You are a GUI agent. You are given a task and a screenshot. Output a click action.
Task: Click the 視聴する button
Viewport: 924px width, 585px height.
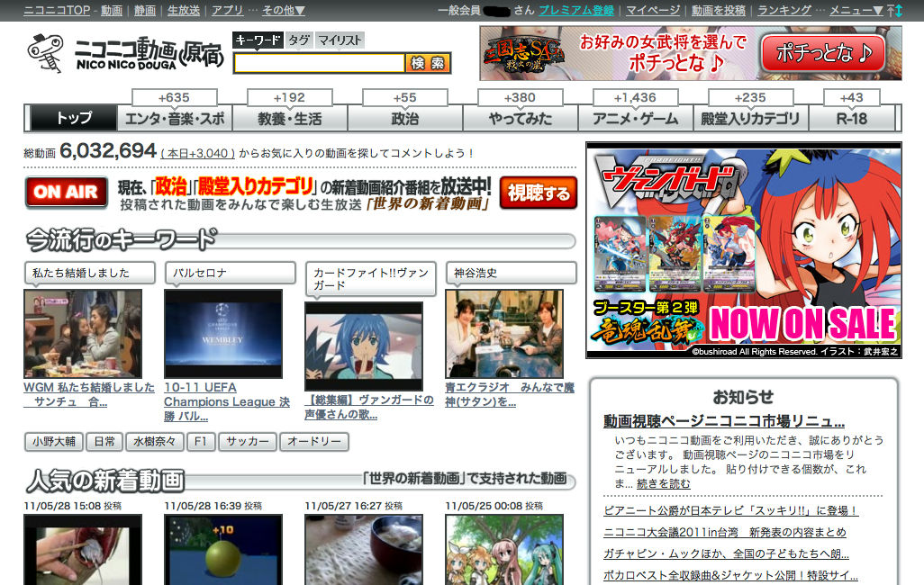[x=539, y=193]
